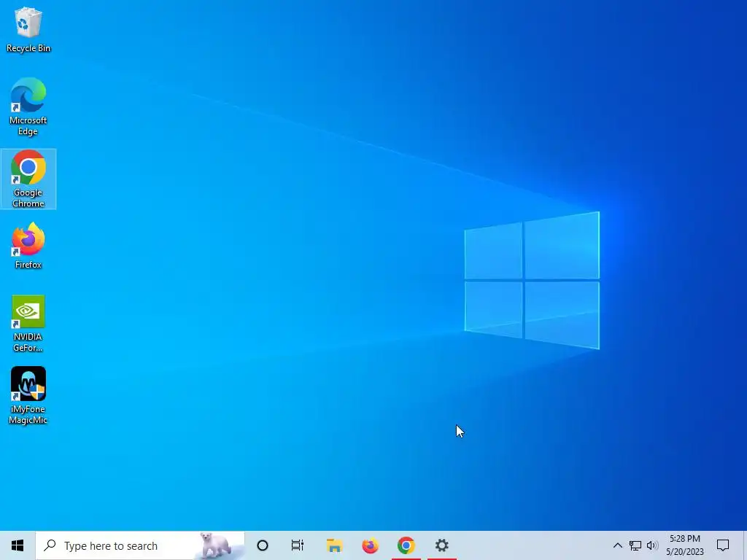This screenshot has height=560, width=747.
Task: Select the Microsoft Edge desktop shortcut
Action: click(28, 107)
